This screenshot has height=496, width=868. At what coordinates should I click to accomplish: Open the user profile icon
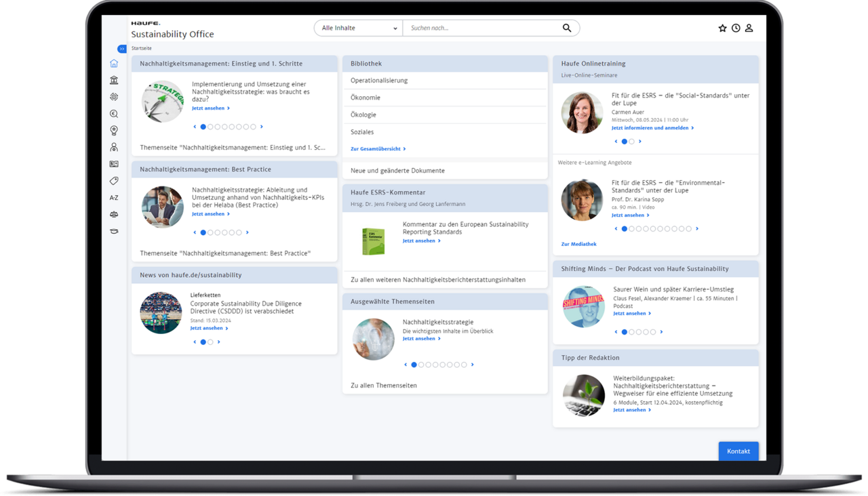tap(749, 28)
